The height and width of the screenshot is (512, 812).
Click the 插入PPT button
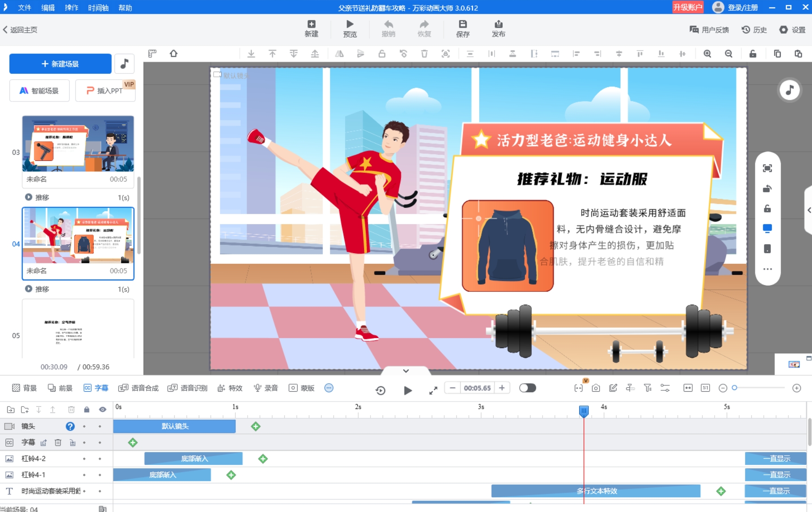click(105, 90)
